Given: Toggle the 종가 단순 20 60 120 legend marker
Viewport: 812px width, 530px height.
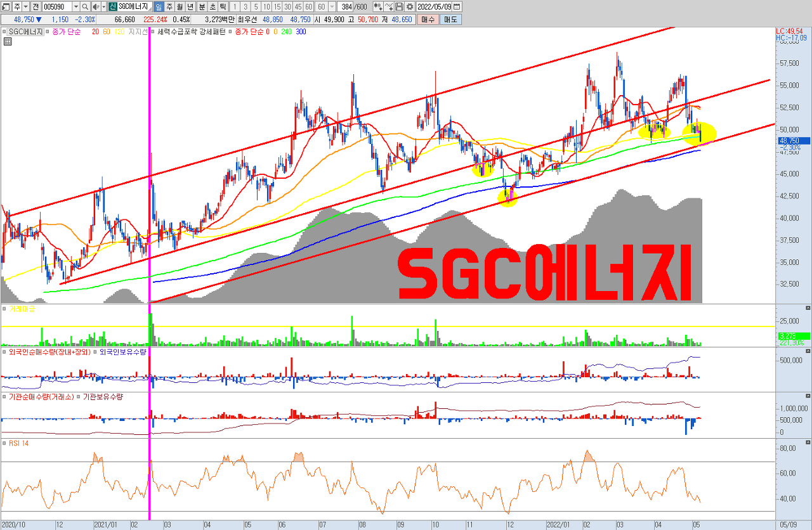Looking at the screenshot, I should (48, 32).
